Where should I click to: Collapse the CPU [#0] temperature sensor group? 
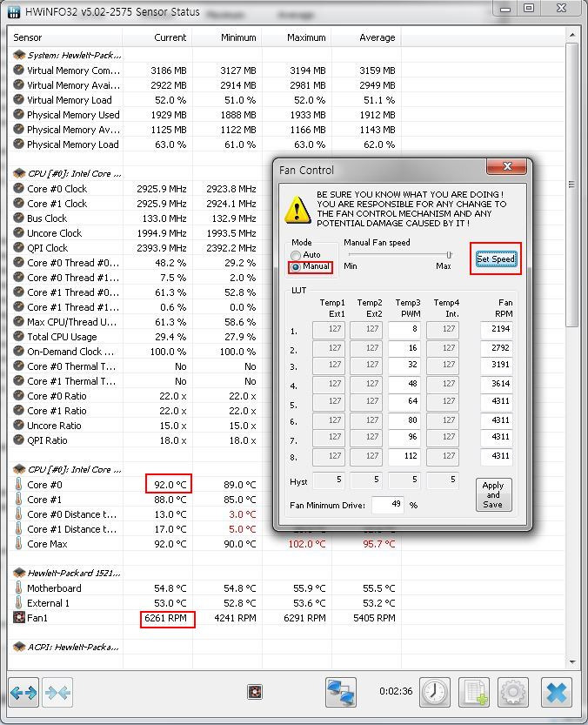pyautogui.click(x=19, y=469)
